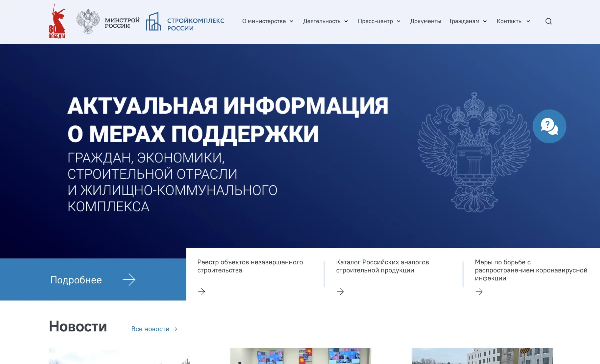Click the Новости section heading
Image resolution: width=600 pixels, height=364 pixels.
(x=78, y=327)
